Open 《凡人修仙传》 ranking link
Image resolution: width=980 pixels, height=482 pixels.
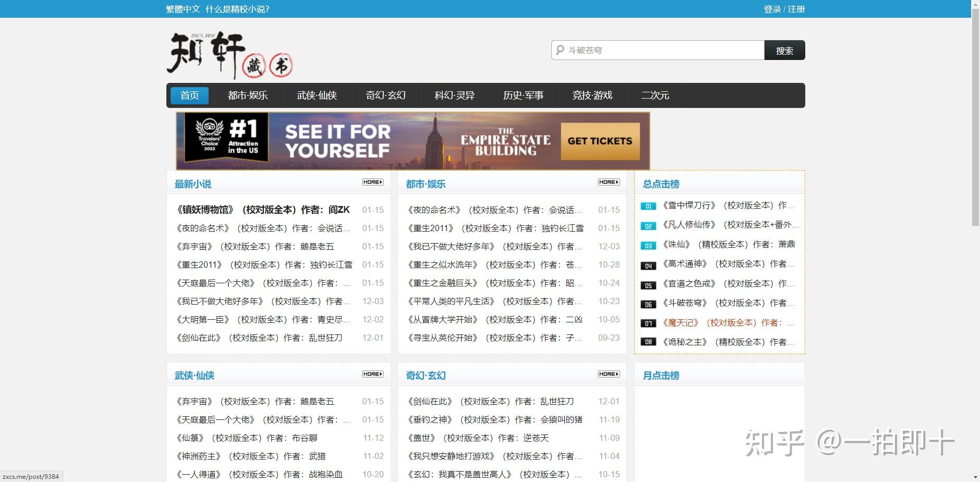tap(730, 225)
